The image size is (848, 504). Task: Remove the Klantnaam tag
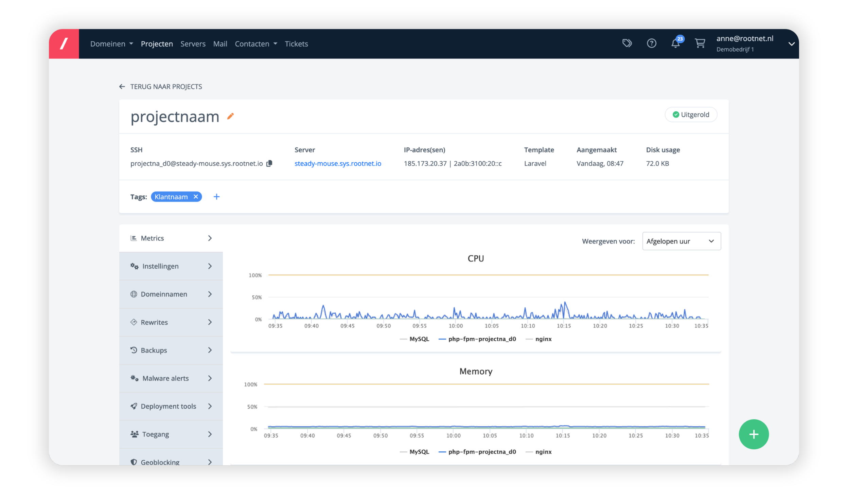click(x=196, y=196)
